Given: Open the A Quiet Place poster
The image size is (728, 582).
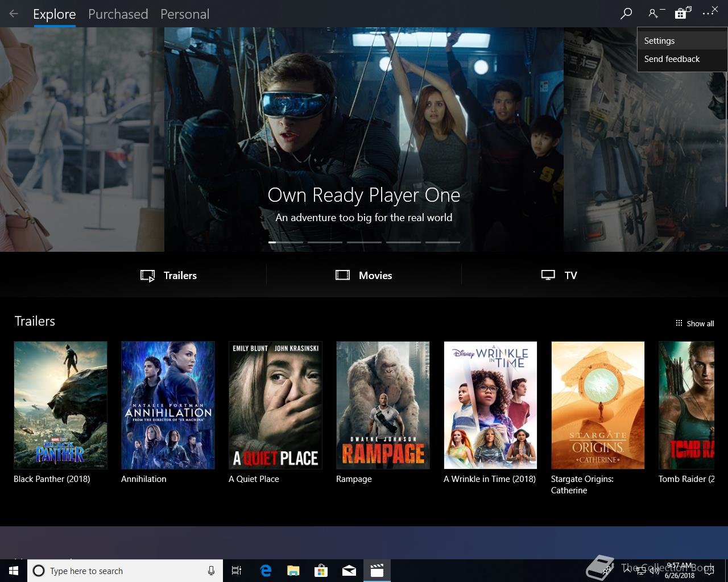Looking at the screenshot, I should point(275,405).
